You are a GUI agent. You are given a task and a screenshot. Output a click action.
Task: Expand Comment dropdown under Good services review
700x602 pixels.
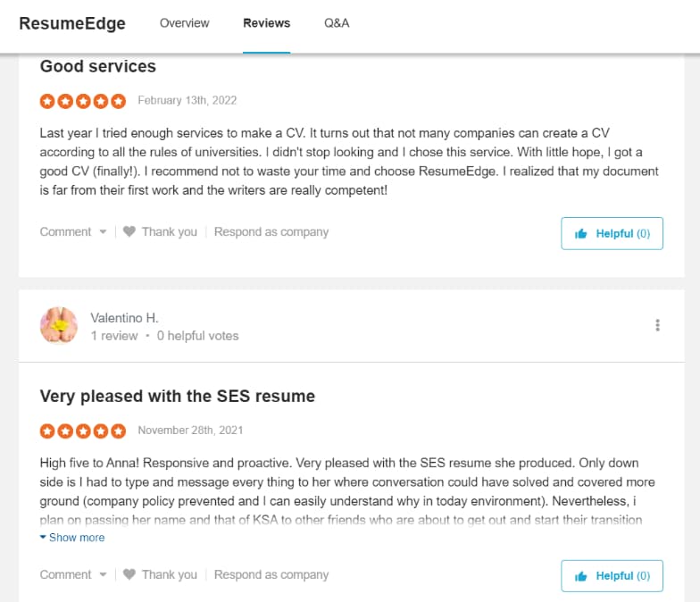pyautogui.click(x=73, y=232)
